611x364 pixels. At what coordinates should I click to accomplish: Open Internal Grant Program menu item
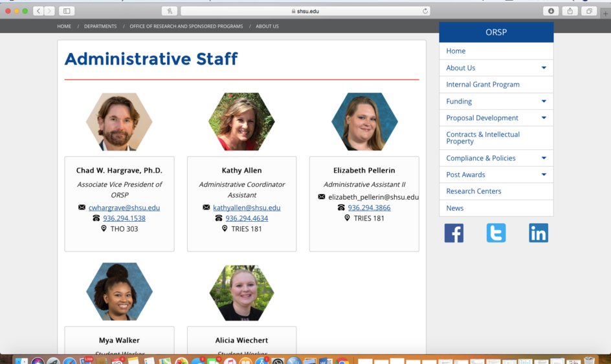point(496,85)
